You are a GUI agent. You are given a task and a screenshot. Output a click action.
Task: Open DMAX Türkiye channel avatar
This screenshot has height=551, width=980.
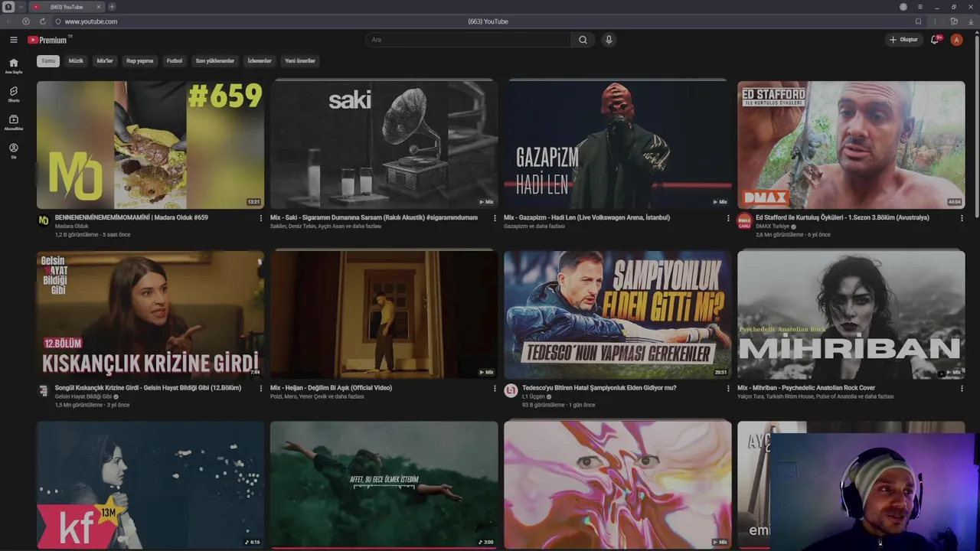click(744, 221)
